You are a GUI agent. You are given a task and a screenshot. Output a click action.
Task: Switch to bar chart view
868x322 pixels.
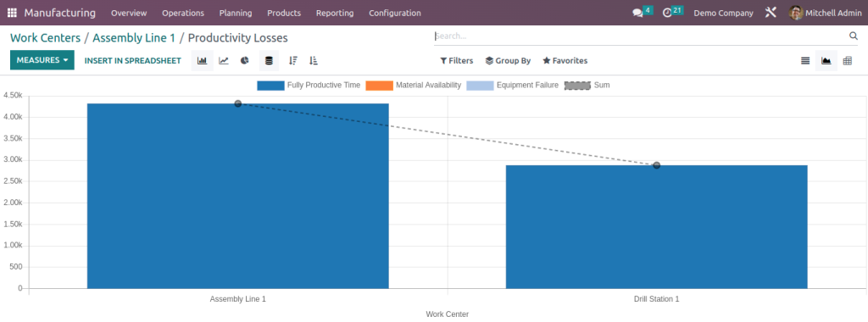tap(202, 61)
